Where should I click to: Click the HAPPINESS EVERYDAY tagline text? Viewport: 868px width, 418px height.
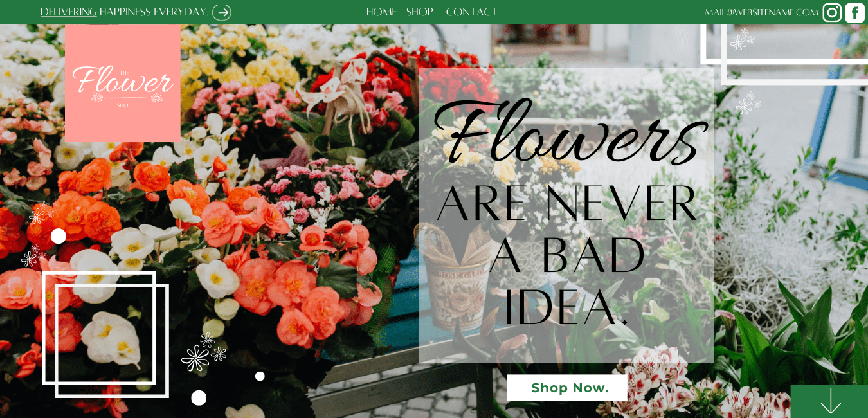pos(154,12)
